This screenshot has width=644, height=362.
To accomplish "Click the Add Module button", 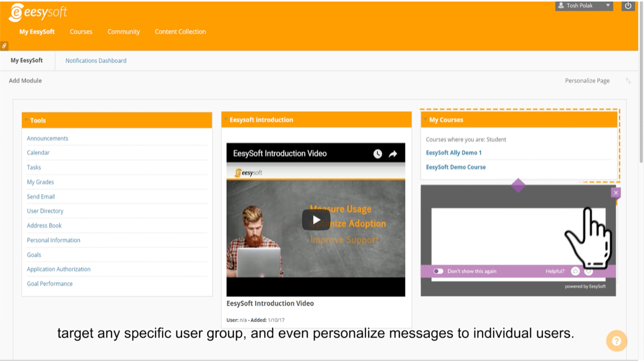I will click(x=25, y=80).
